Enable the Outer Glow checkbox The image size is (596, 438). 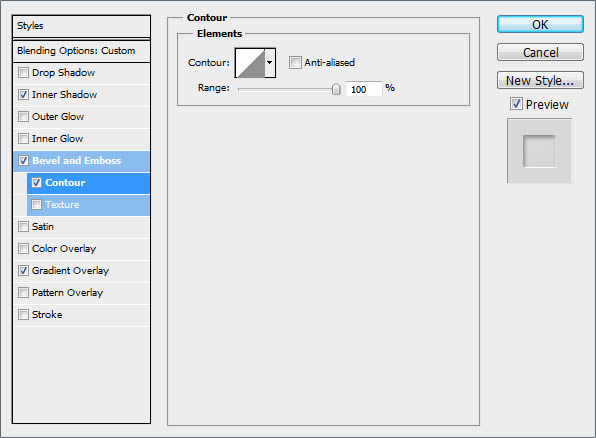tap(24, 117)
